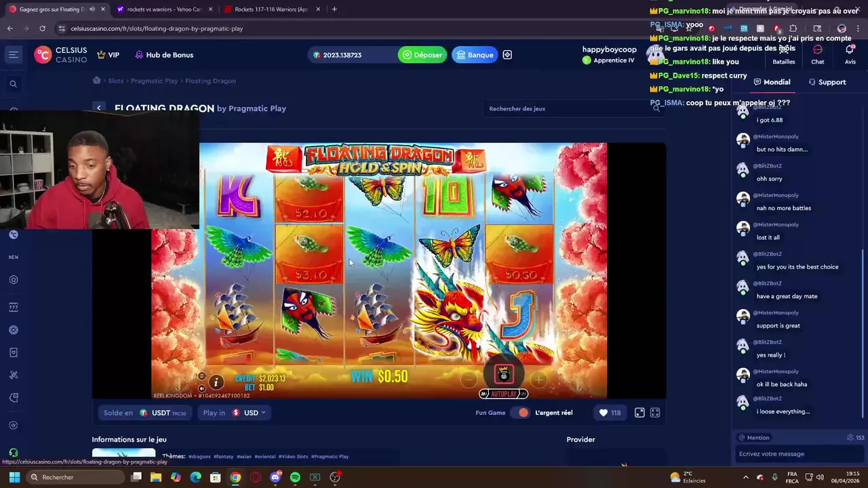The width and height of the screenshot is (868, 488).
Task: Click the crossed swords sidebar icon
Action: pos(13,375)
